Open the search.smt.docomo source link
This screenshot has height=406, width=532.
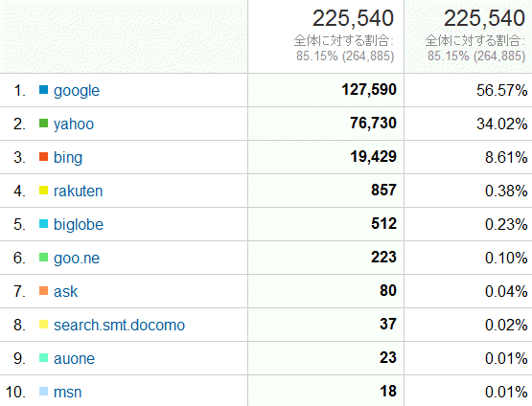119,325
